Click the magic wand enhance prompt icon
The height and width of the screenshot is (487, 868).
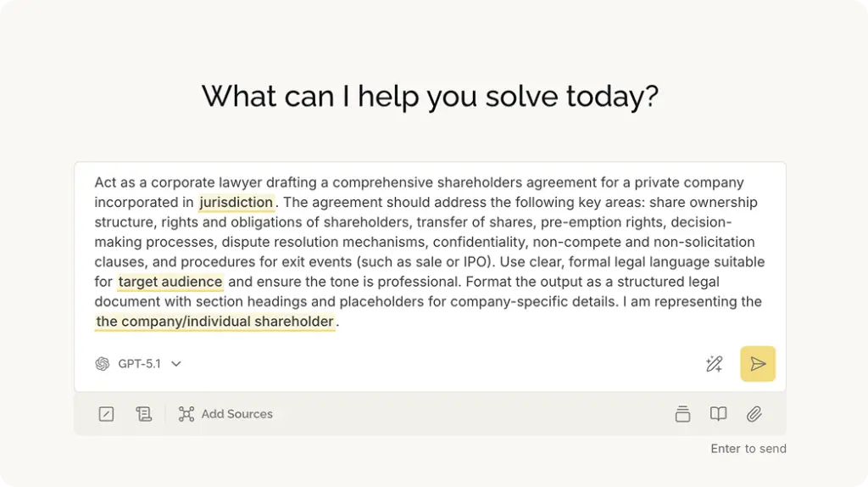click(x=714, y=364)
